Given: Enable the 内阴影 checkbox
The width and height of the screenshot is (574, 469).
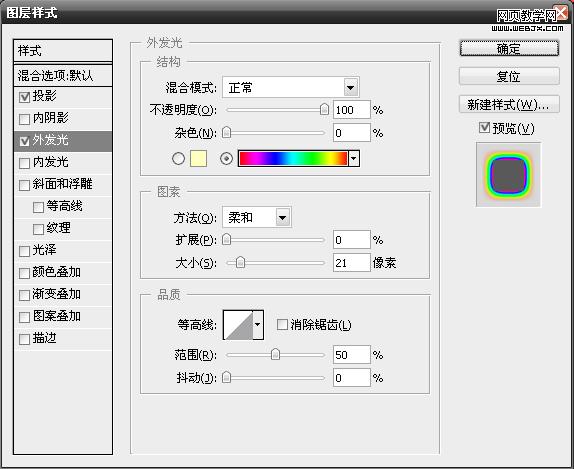Looking at the screenshot, I should pyautogui.click(x=25, y=119).
